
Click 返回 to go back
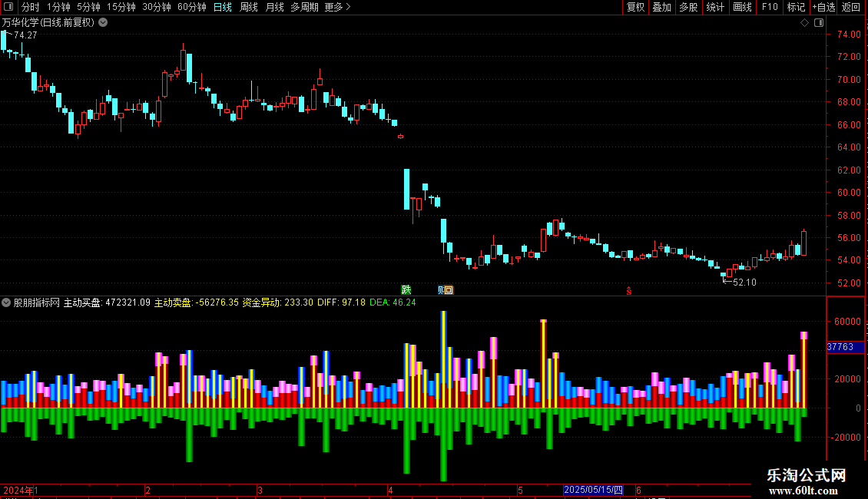click(851, 7)
